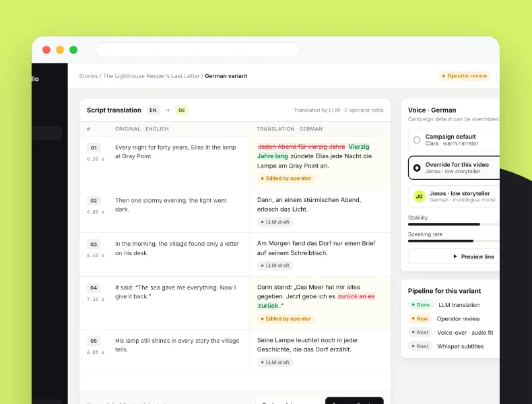This screenshot has height=404, width=532.
Task: Click the struck-through text 'Jeden Abend für vierzig Jahre'
Action: (301, 147)
